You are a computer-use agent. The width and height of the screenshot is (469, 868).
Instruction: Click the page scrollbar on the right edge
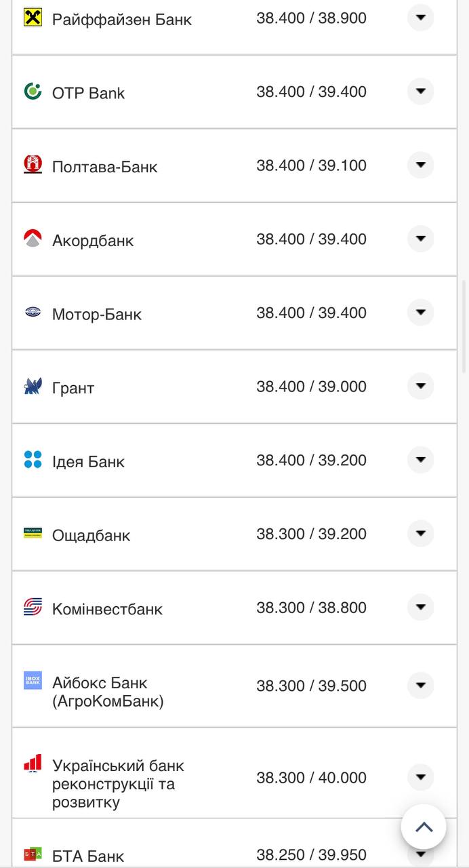click(x=464, y=325)
